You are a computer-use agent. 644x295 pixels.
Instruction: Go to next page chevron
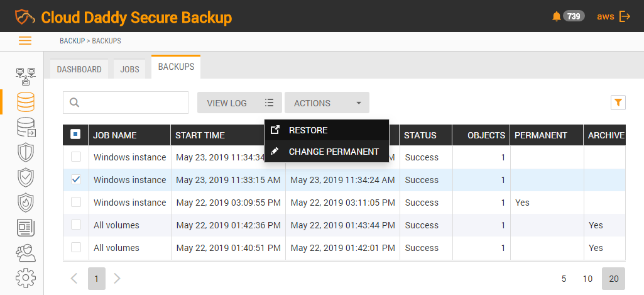tap(117, 279)
